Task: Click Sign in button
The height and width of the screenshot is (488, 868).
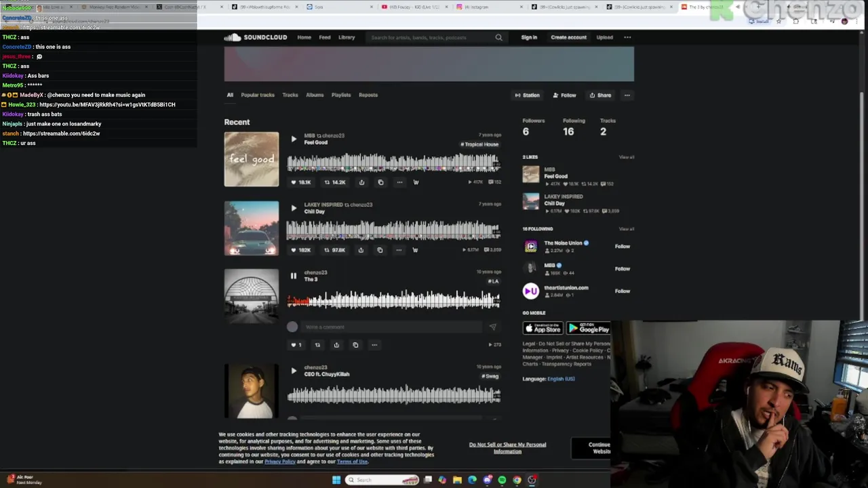Action: click(529, 37)
